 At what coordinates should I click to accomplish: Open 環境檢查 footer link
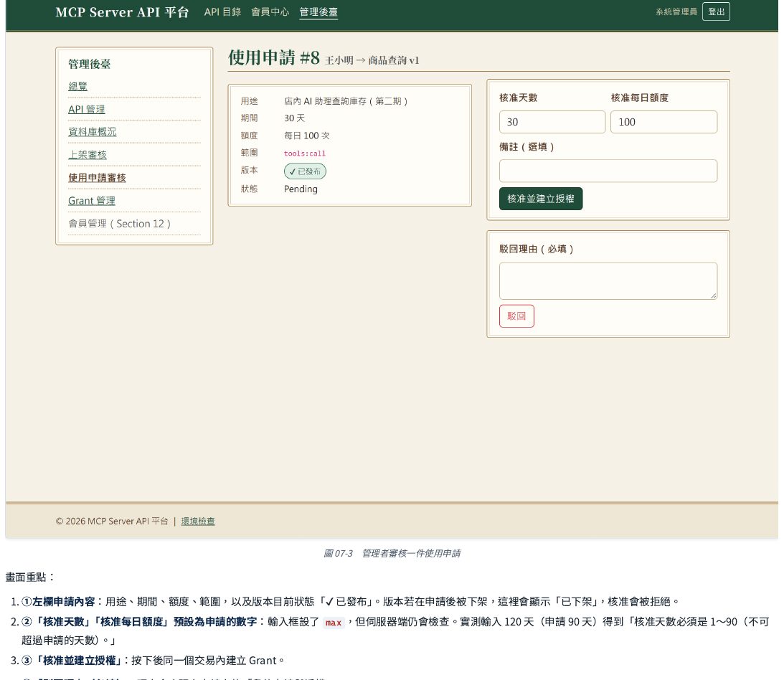(197, 521)
